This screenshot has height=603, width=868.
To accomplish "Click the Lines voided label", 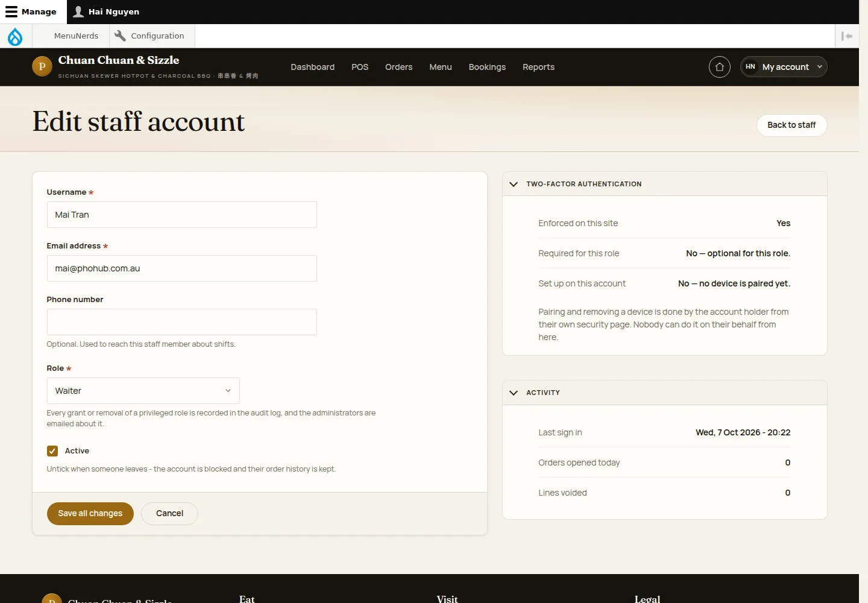I will [562, 493].
